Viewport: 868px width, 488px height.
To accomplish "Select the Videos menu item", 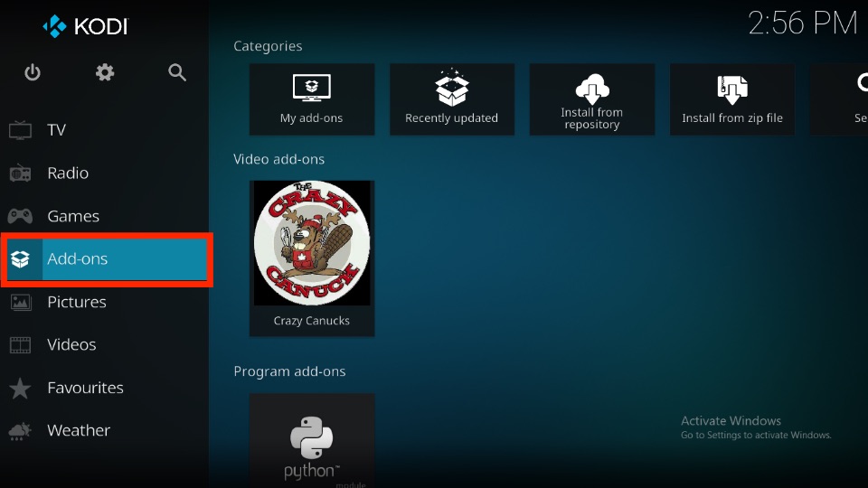I will tap(105, 344).
